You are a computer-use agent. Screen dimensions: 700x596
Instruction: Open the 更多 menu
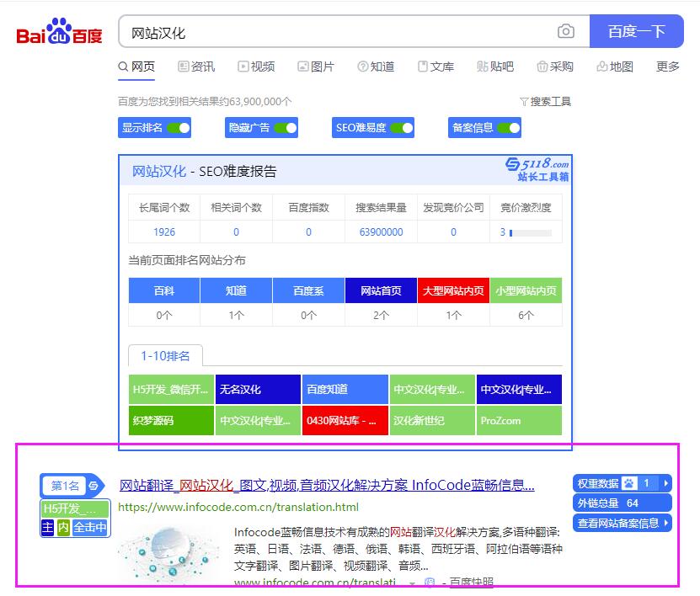point(667,67)
